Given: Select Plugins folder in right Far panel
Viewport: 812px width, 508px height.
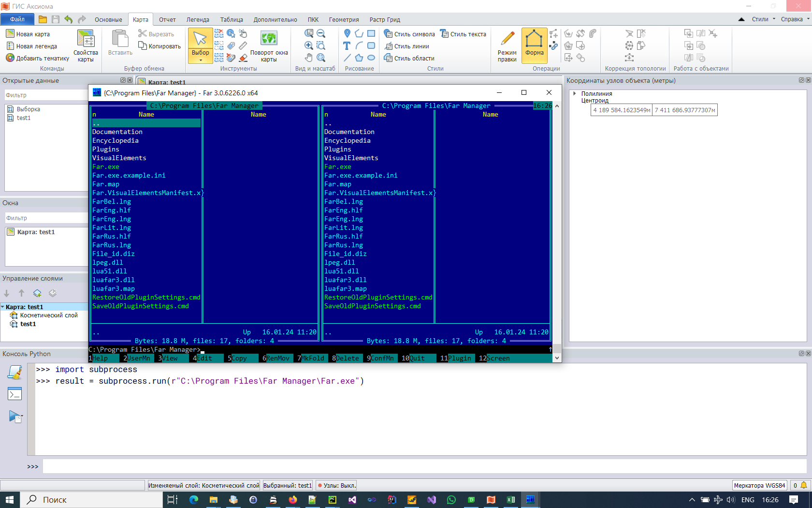Looking at the screenshot, I should point(338,149).
